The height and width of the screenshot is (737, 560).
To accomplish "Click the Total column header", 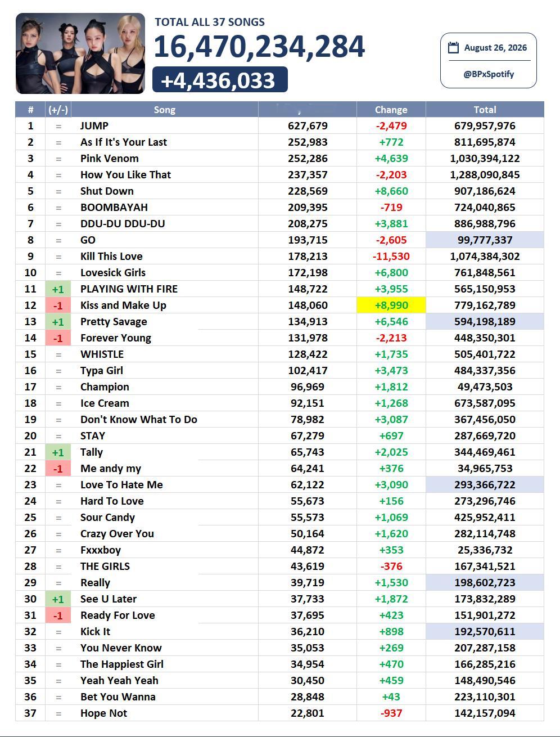I will pos(485,110).
